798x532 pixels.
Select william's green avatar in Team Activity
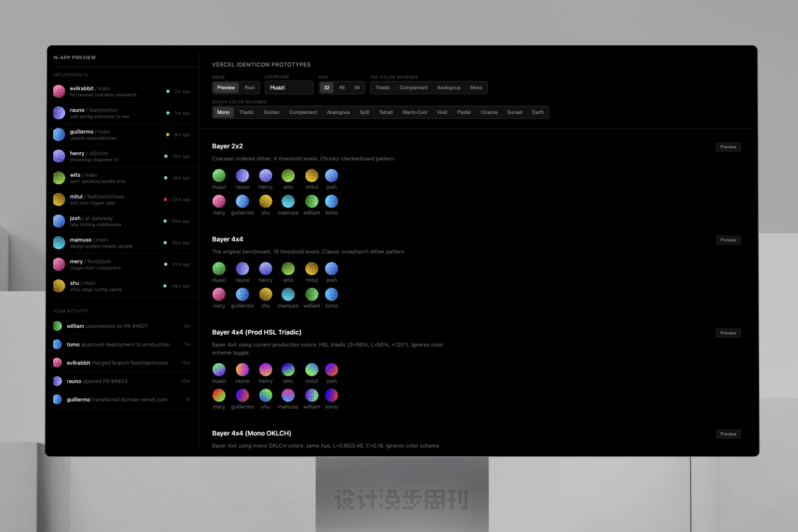click(x=58, y=326)
